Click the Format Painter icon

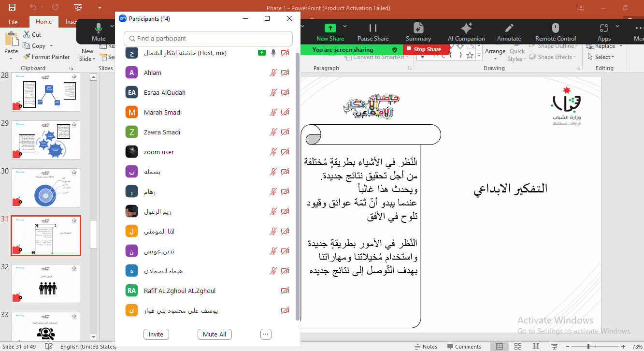(27, 57)
